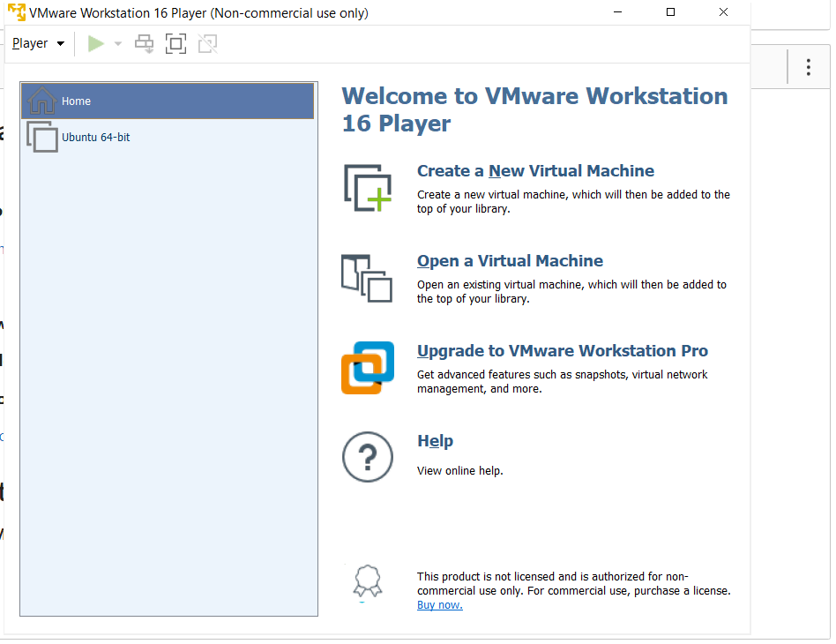Click the open VM stacked windows icon
The width and height of the screenshot is (836, 644).
click(367, 278)
